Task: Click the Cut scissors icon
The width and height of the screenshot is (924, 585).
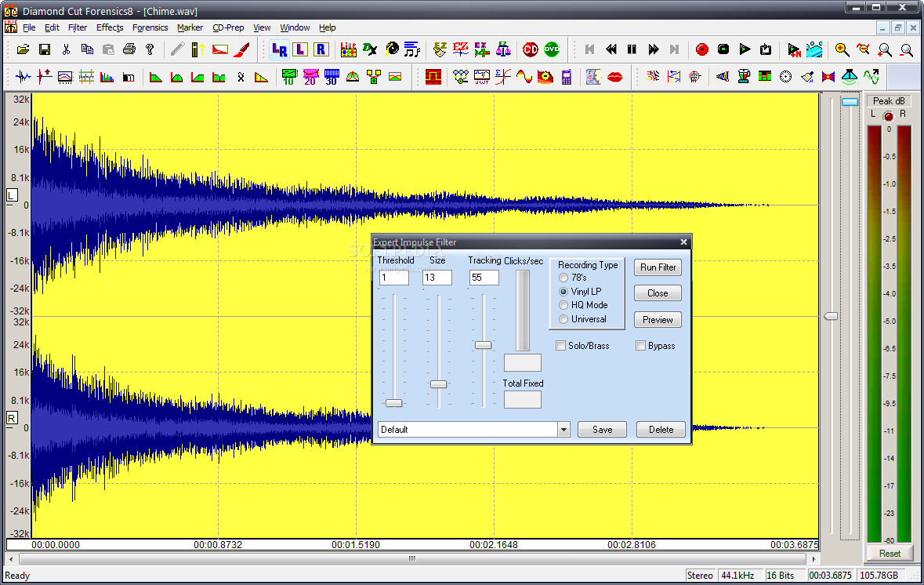Action: [66, 49]
